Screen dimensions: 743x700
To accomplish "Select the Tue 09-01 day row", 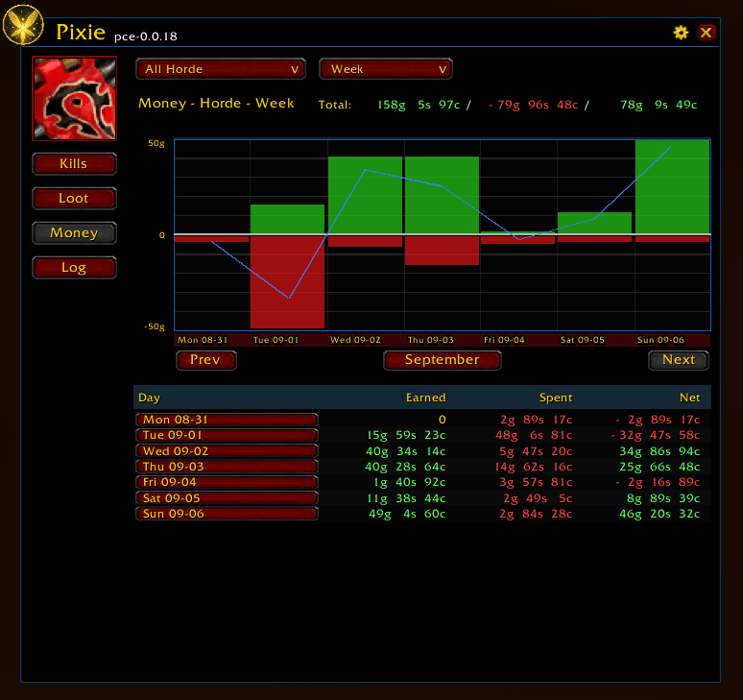I will coord(227,435).
